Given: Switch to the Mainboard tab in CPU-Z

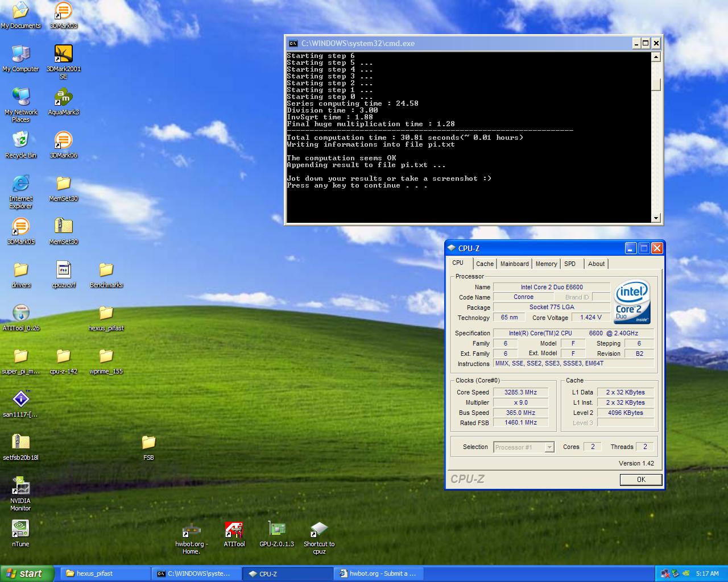Looking at the screenshot, I should [x=514, y=264].
